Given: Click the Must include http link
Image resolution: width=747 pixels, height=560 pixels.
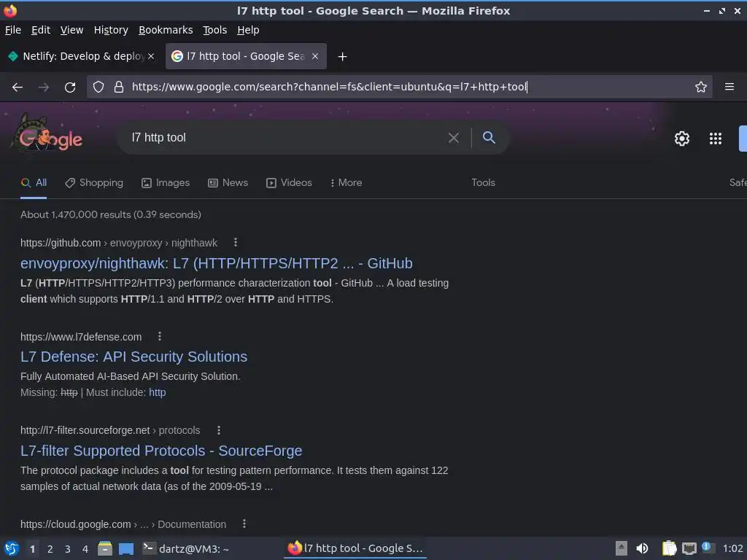Looking at the screenshot, I should coord(158,392).
